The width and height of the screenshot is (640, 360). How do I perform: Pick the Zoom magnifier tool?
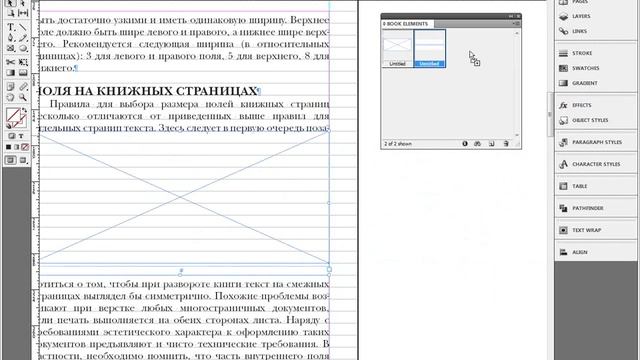coord(23,97)
